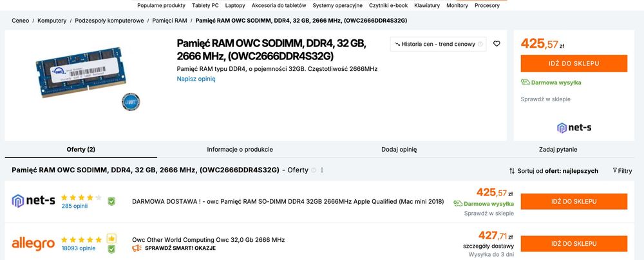Click 'IDŹ DO SKLEPU' button for net-s offer
Viewport: 644px width, 260px height.
point(574,201)
